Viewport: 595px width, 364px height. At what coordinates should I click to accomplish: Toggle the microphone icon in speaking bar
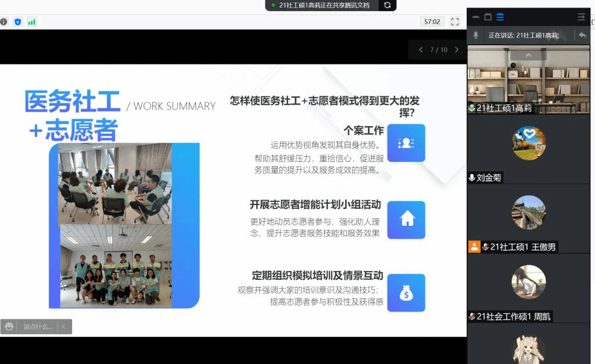click(476, 35)
